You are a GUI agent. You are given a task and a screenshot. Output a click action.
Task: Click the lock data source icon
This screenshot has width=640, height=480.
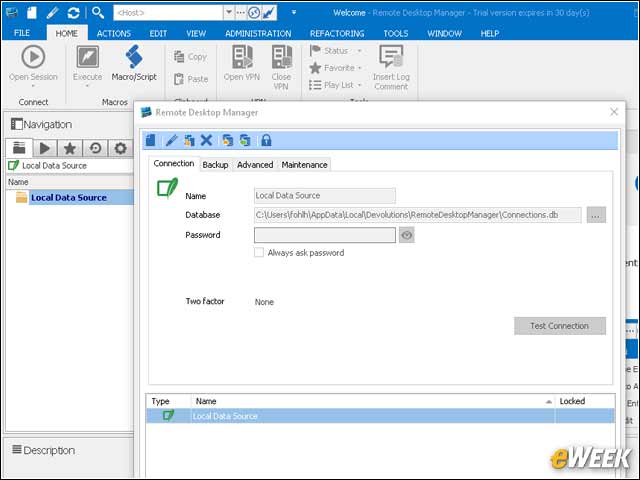(x=266, y=140)
